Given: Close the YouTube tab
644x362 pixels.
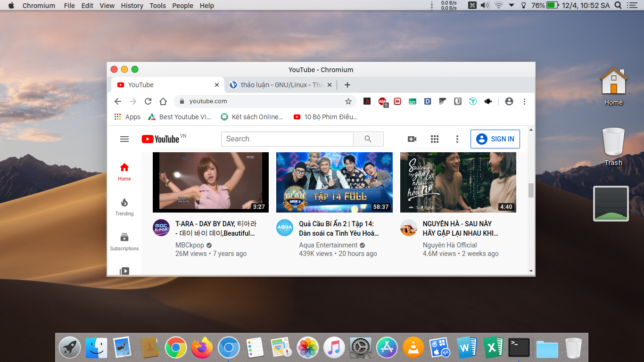Looking at the screenshot, I should pyautogui.click(x=217, y=85).
